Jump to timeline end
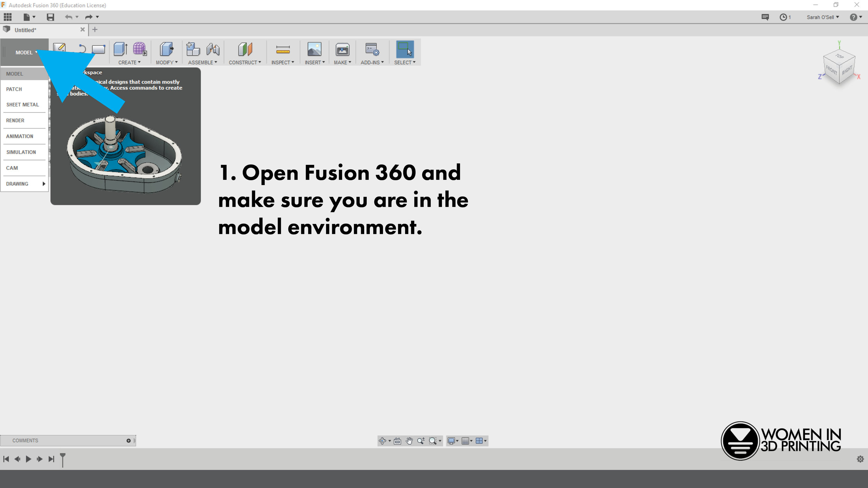The height and width of the screenshot is (488, 868). [x=51, y=459]
